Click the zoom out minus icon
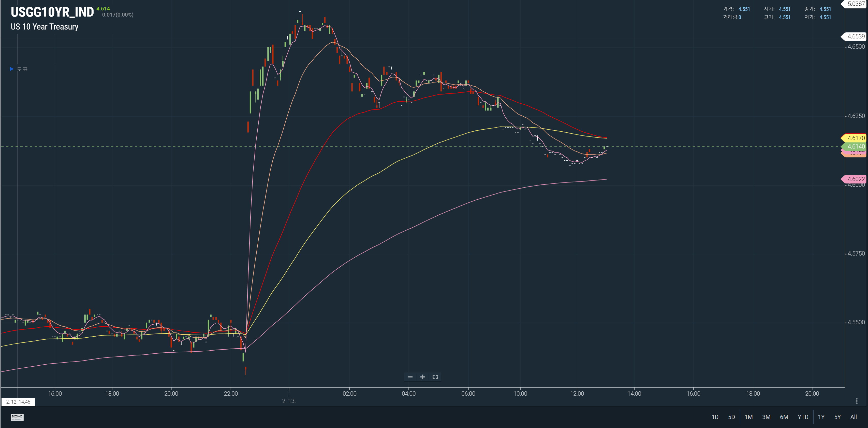Screen dimensions: 868x428 tap(410, 377)
